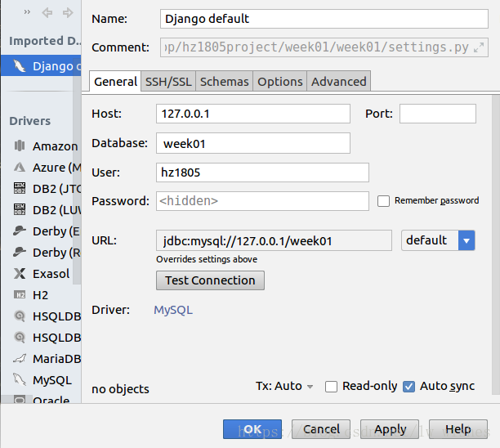Disable the Auto sync checkbox
This screenshot has width=500, height=448.
tap(409, 387)
